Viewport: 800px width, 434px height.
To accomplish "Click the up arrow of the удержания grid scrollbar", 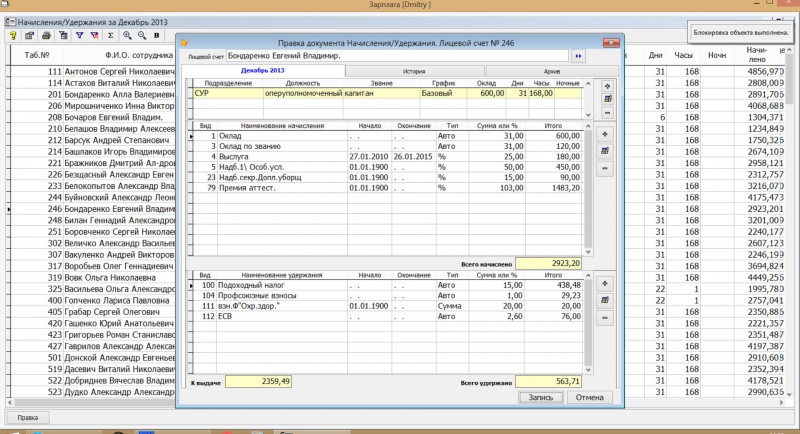I will click(588, 275).
